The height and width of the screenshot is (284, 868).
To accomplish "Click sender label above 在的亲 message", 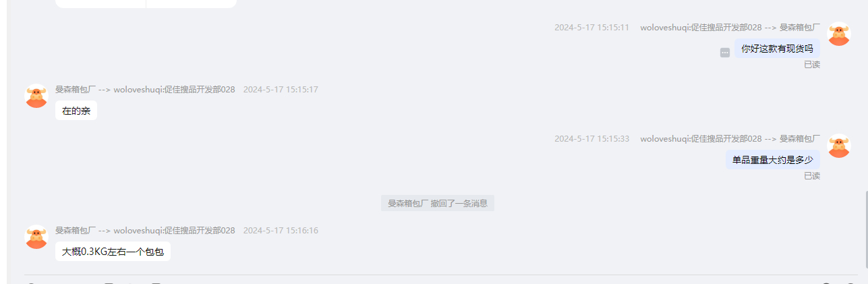I will pyautogui.click(x=145, y=89).
